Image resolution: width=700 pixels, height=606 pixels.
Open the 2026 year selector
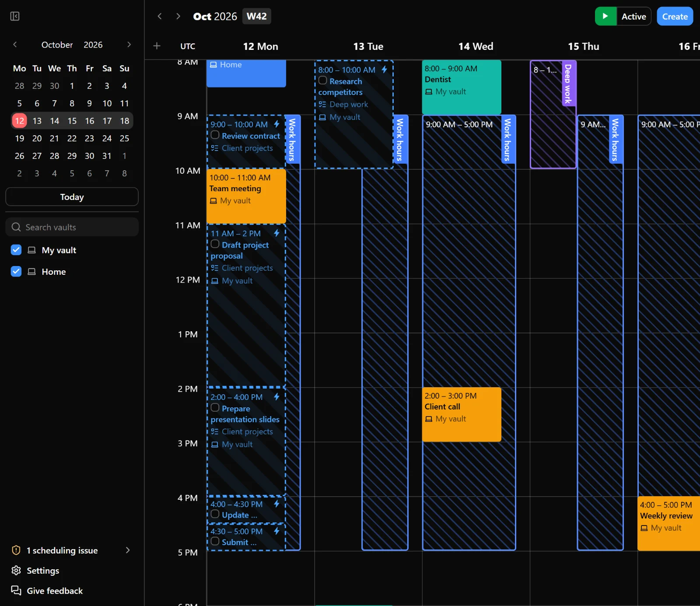click(x=93, y=45)
